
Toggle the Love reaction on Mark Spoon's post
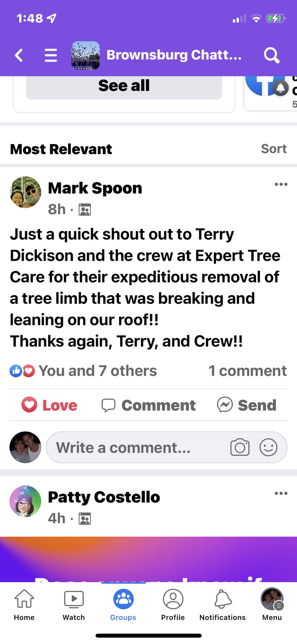click(x=49, y=405)
